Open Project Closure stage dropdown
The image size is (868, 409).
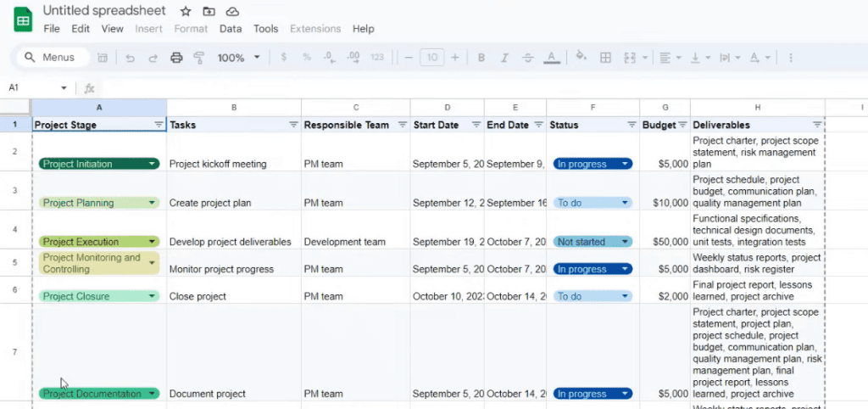click(x=152, y=296)
